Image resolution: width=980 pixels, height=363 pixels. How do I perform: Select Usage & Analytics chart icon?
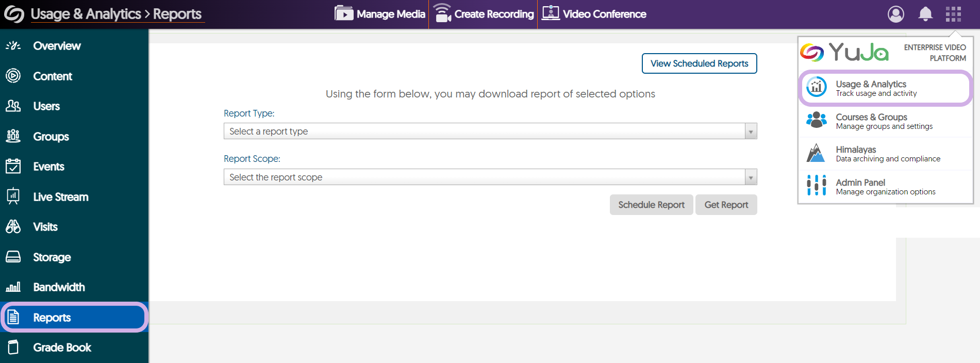pos(817,87)
